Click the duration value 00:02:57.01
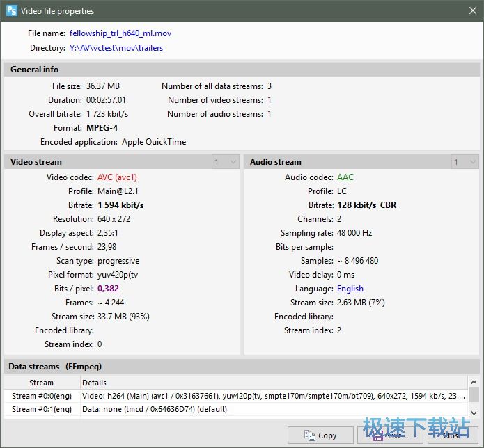The image size is (484, 448). pos(106,100)
